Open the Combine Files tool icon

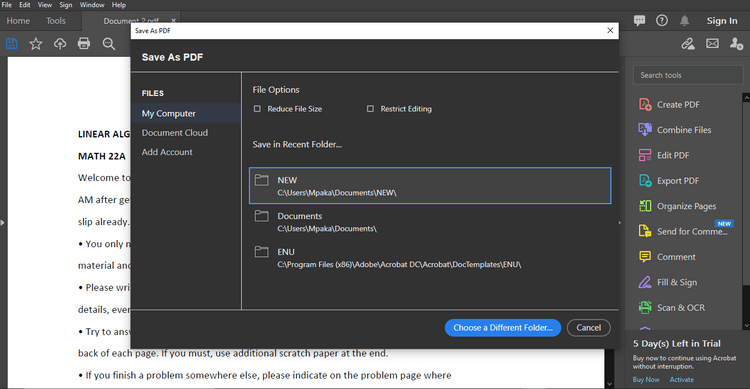(x=645, y=130)
